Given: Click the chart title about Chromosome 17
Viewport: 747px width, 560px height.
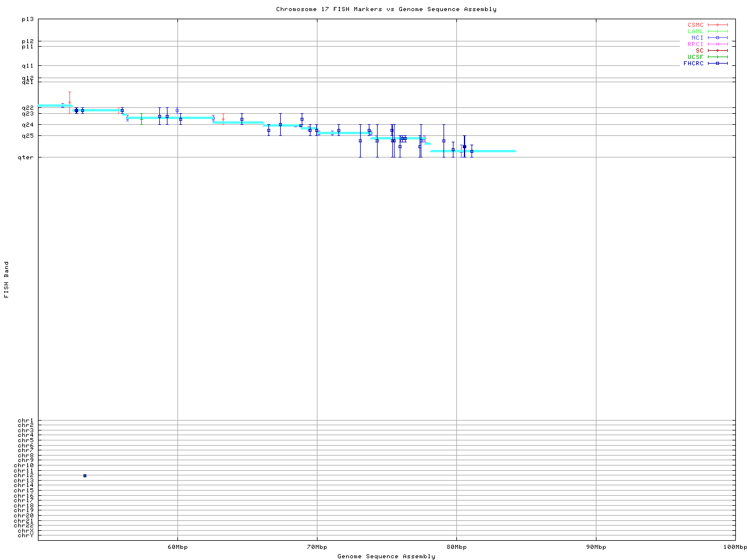Looking at the screenshot, I should pos(386,9).
